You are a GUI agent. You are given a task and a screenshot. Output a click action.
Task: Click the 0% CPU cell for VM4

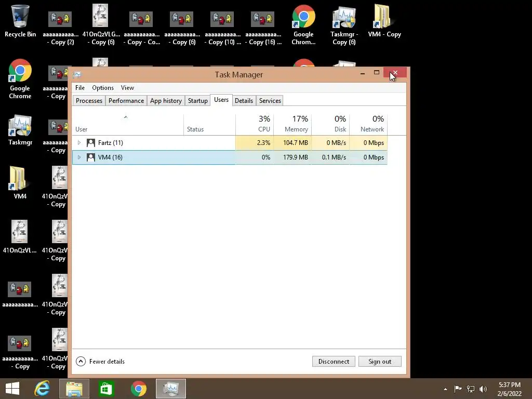[255, 157]
